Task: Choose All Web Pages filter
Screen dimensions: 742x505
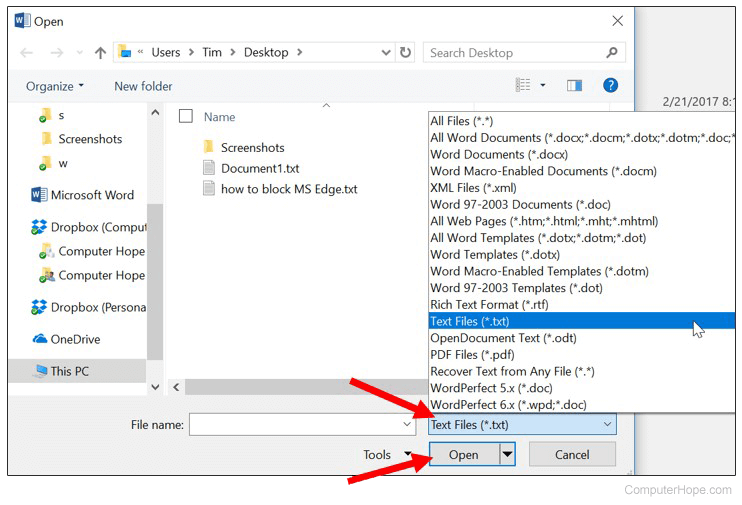Action: (582, 221)
